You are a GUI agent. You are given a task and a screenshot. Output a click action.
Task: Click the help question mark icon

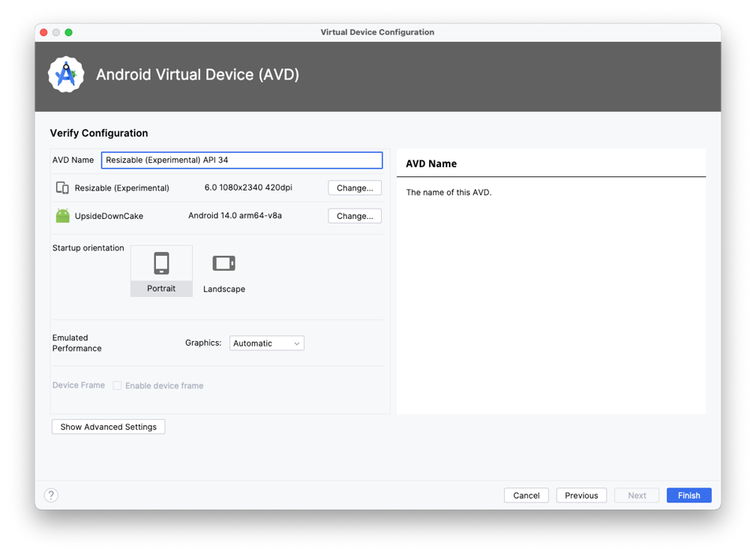[x=51, y=495]
